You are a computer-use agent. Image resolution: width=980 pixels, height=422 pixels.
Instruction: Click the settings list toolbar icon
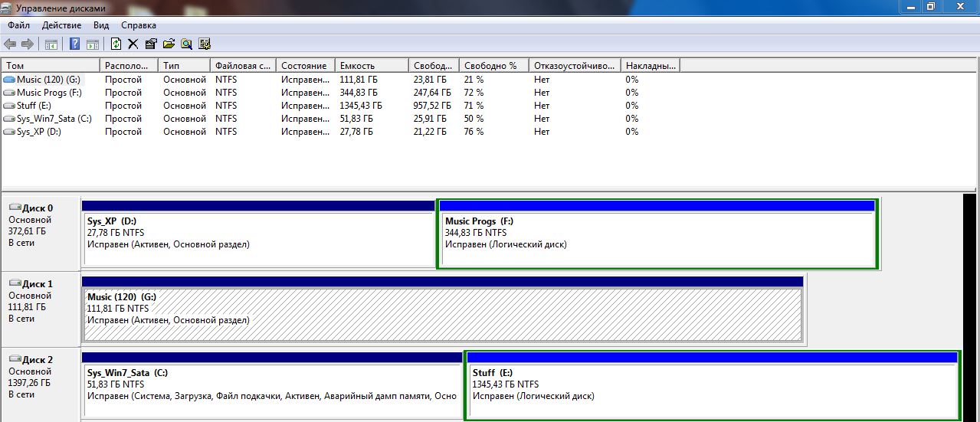[x=205, y=44]
